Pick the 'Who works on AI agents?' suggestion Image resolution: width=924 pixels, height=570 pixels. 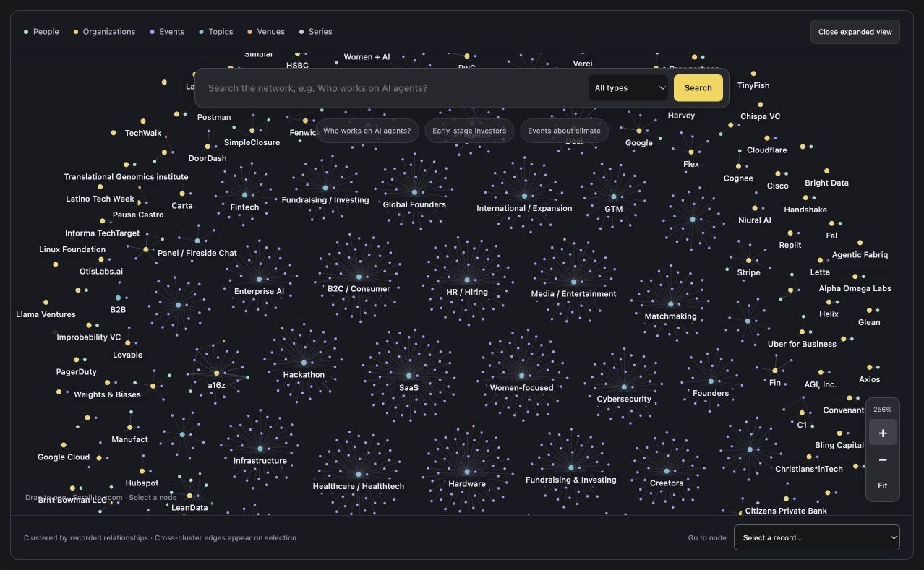click(367, 131)
